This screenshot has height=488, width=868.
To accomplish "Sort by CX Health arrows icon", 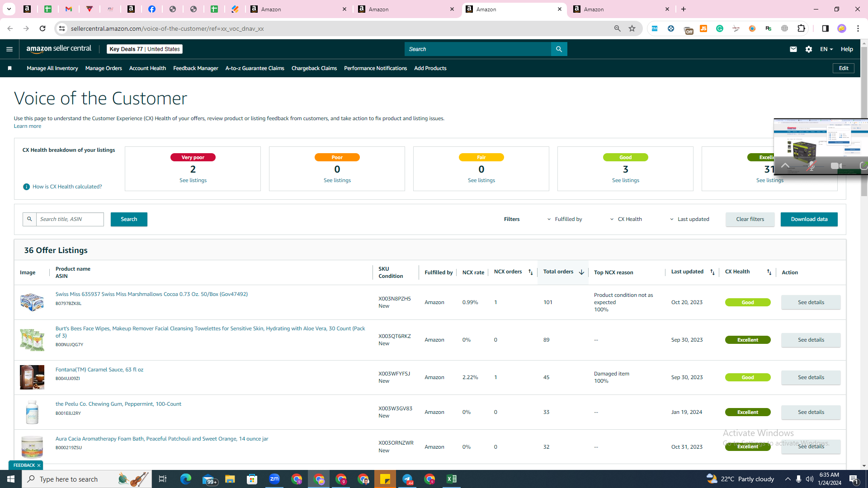I will click(769, 272).
